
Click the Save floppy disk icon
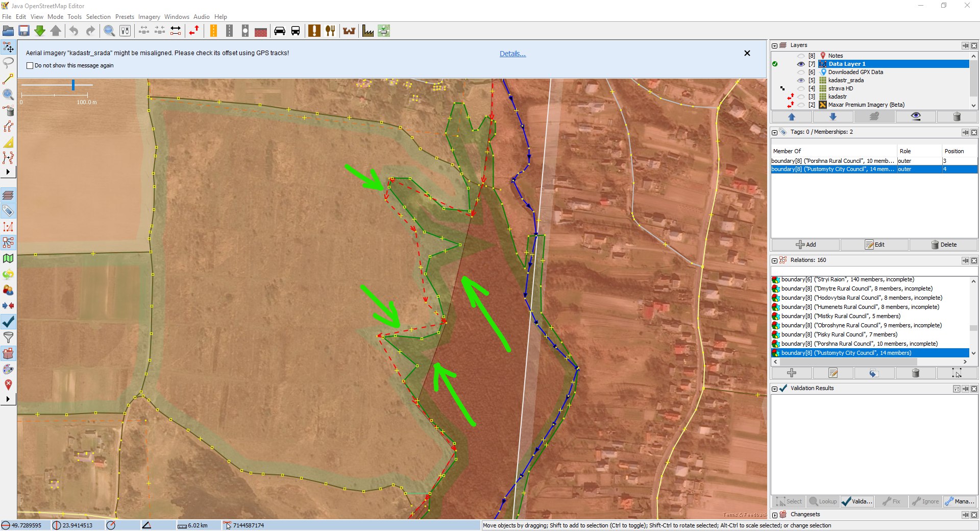(24, 31)
